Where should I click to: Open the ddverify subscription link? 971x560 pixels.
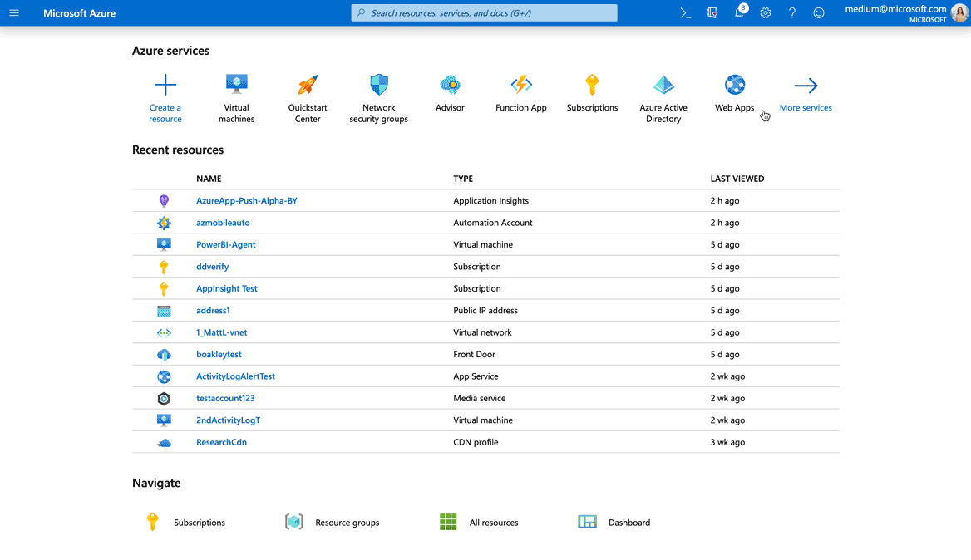[213, 267]
